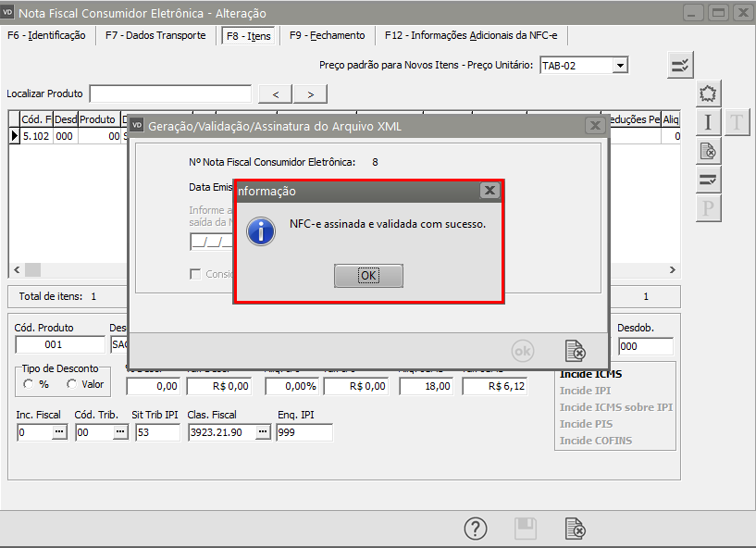Image resolution: width=756 pixels, height=548 pixels.
Task: Select the % discount type radio
Action: tap(29, 384)
